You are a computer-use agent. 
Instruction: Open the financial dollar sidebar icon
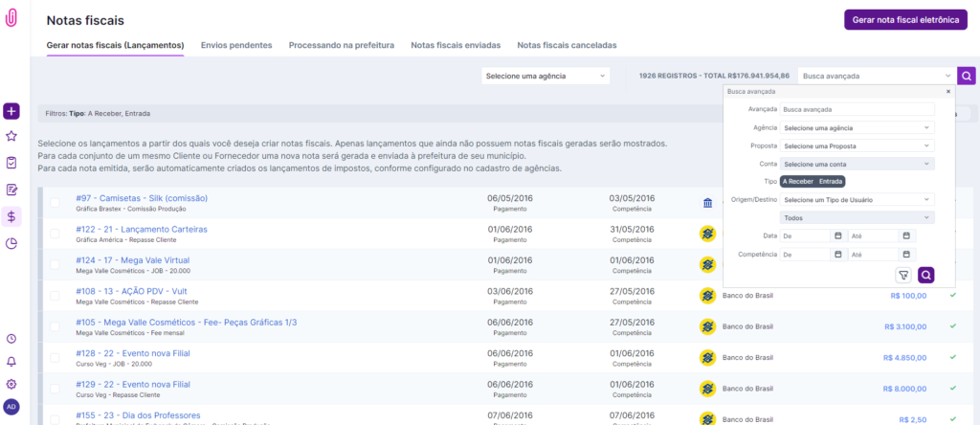coord(11,217)
